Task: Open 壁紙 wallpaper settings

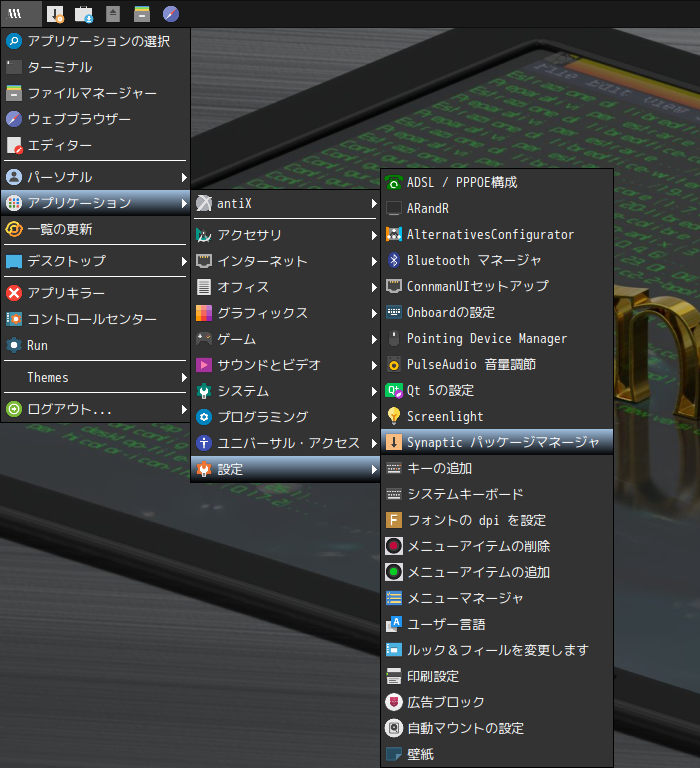Action: [497, 754]
